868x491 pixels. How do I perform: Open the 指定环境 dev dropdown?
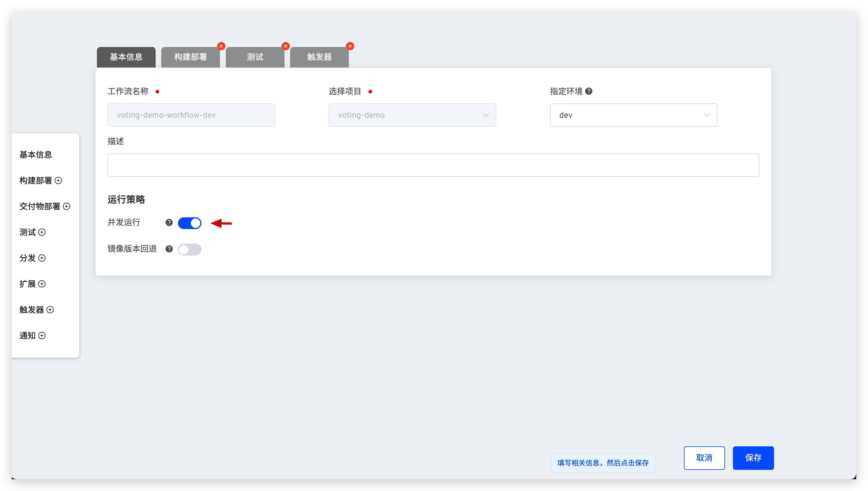(633, 115)
